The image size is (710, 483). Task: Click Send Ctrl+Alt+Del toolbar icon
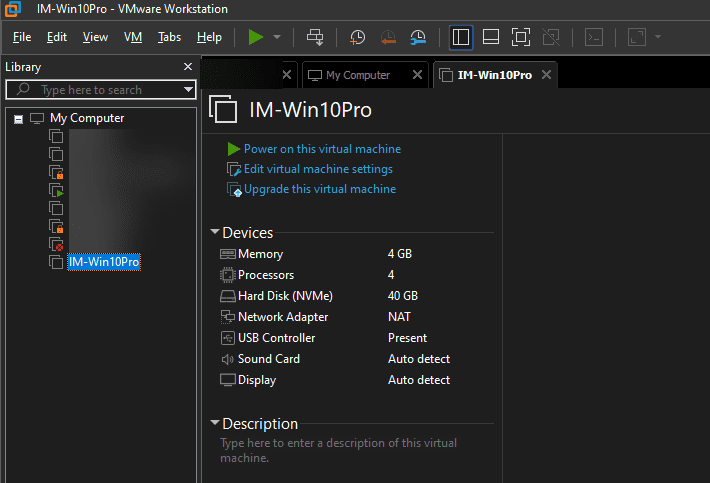click(x=315, y=37)
